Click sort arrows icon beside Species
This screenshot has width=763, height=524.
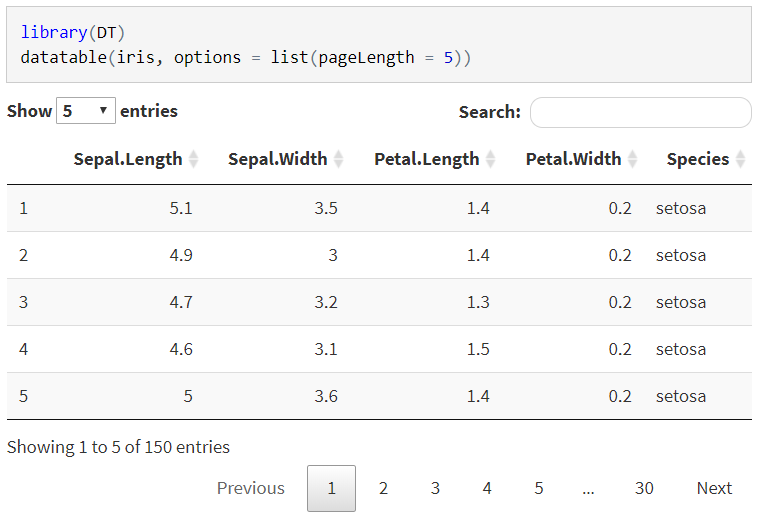tap(741, 159)
